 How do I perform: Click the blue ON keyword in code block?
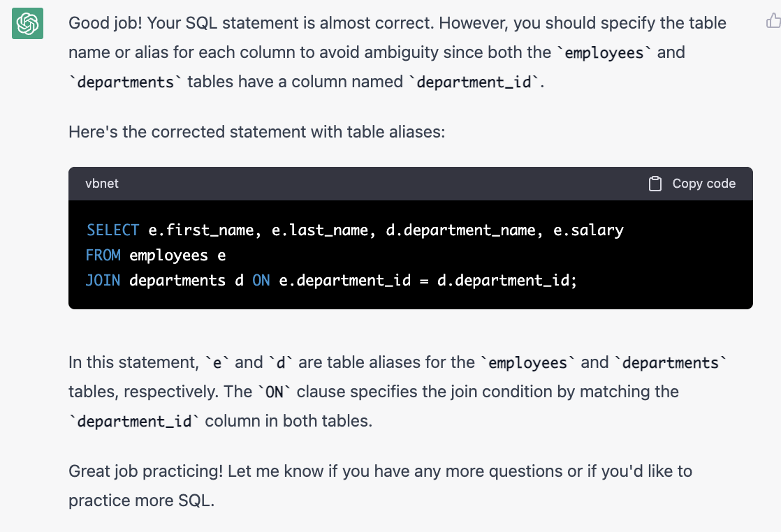tap(261, 280)
